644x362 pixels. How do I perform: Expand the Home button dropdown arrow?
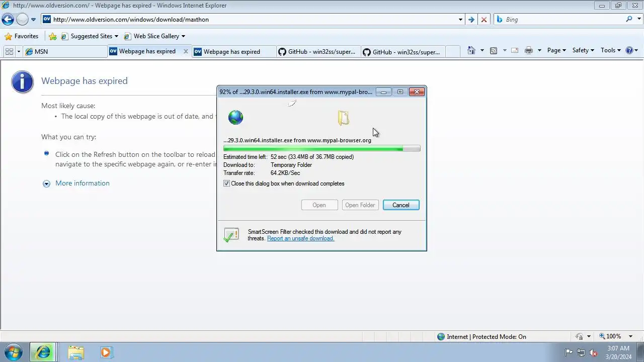[x=482, y=50]
